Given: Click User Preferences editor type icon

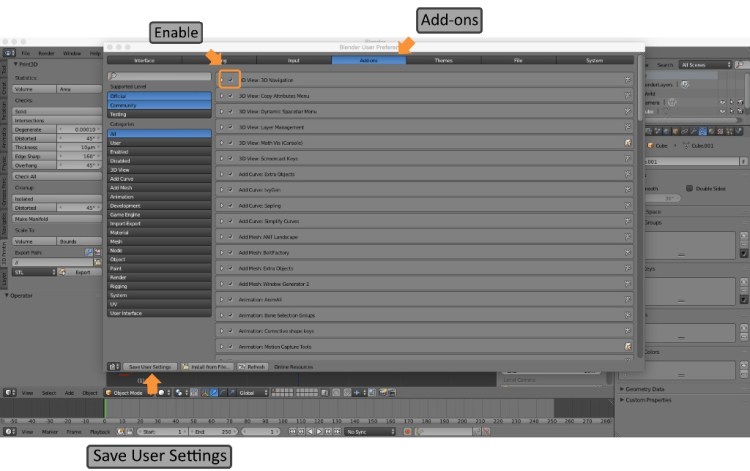Looking at the screenshot, I should [114, 367].
